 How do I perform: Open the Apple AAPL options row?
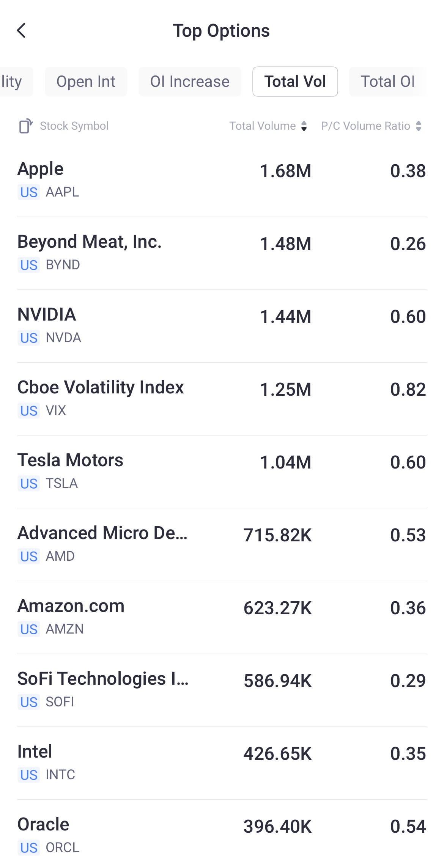coord(222,180)
